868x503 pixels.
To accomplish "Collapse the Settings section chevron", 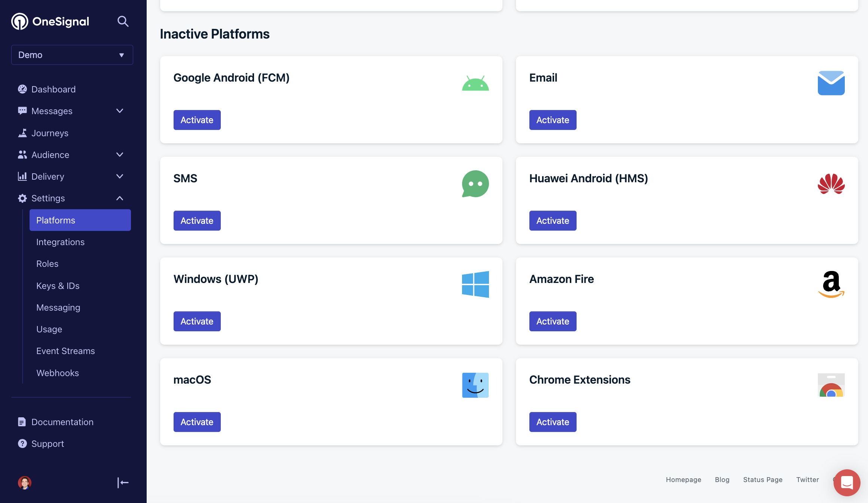I will (x=120, y=198).
